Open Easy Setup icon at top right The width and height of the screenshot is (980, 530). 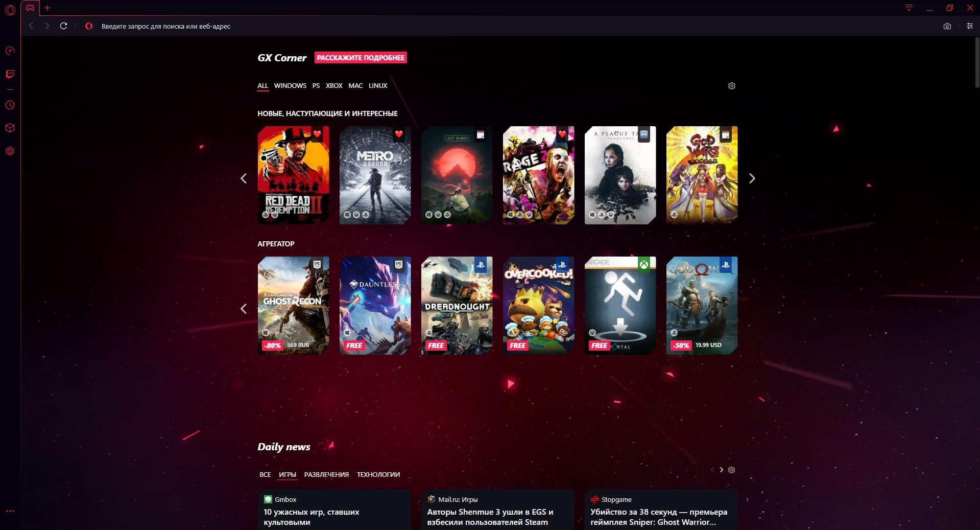point(969,26)
